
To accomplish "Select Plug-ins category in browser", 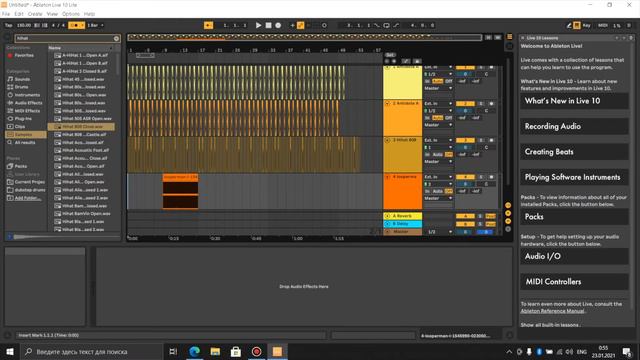I will click(23, 118).
